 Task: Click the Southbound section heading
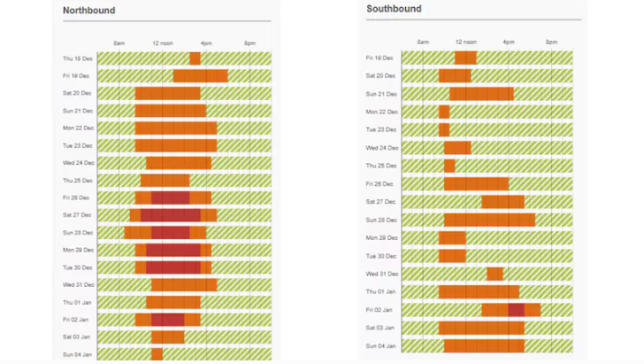coord(394,9)
